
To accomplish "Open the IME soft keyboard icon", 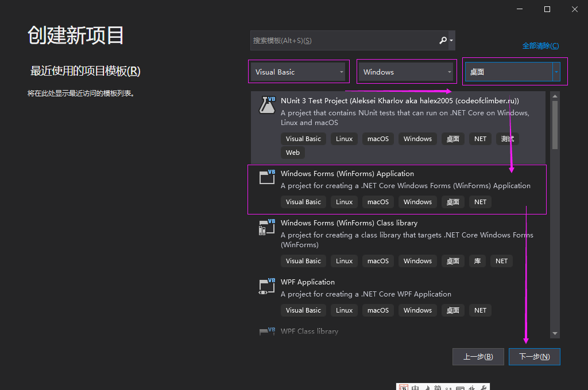I will [461, 388].
